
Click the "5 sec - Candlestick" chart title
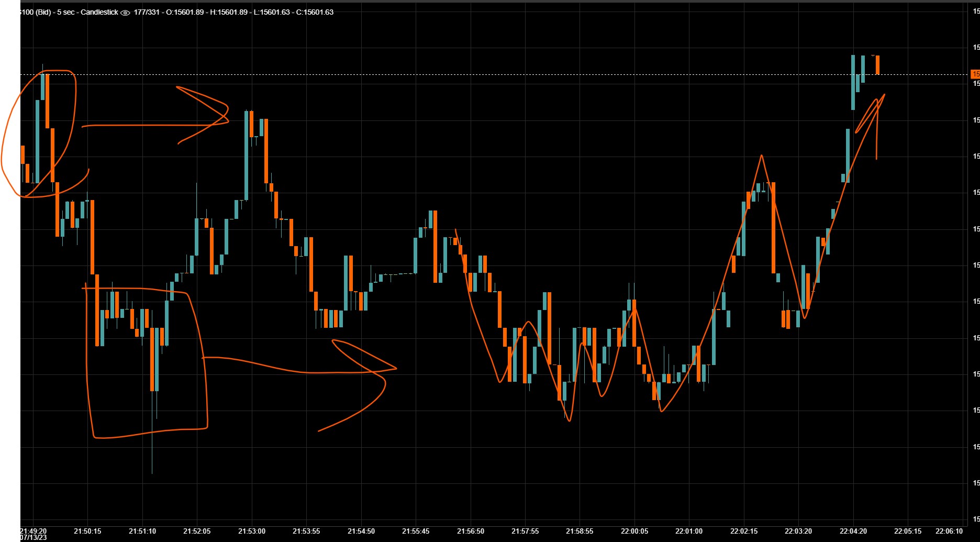point(87,12)
